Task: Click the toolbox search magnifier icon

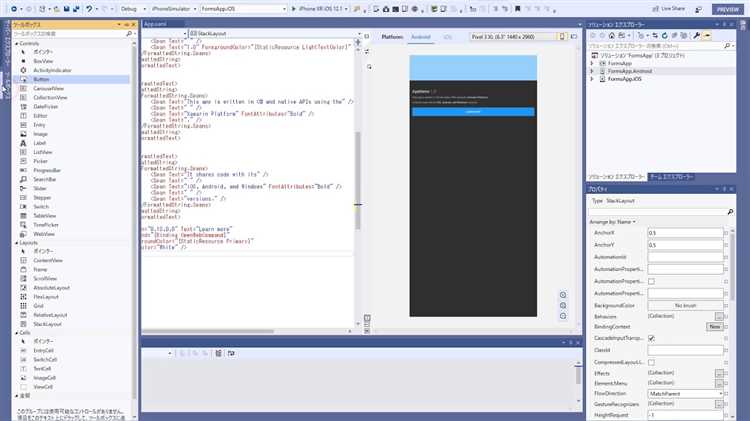Action: tap(129, 34)
